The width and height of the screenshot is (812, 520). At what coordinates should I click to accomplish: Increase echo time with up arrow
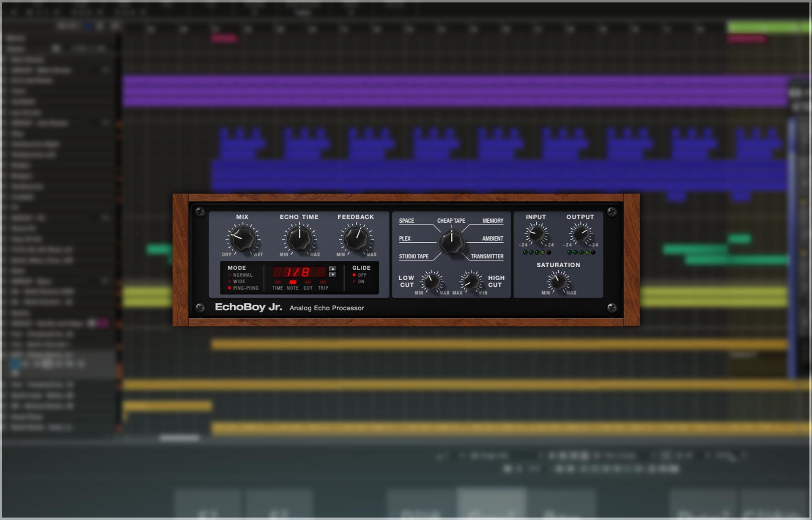coord(333,268)
